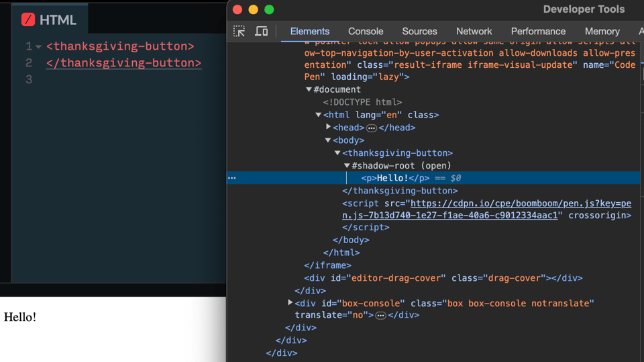Collapse the thanksgiving-button node in DevTools
This screenshot has width=644, height=362.
pyautogui.click(x=337, y=153)
